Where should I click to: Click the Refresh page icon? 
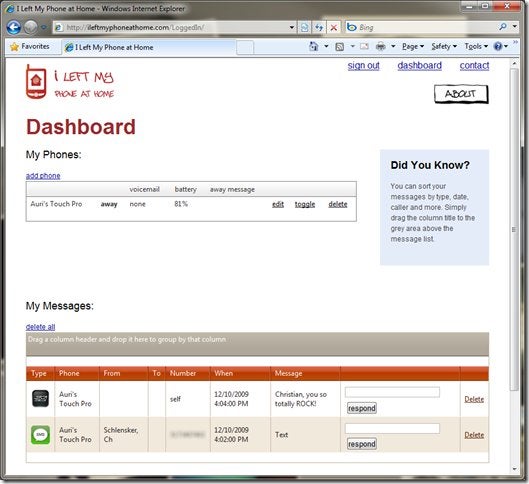click(319, 27)
